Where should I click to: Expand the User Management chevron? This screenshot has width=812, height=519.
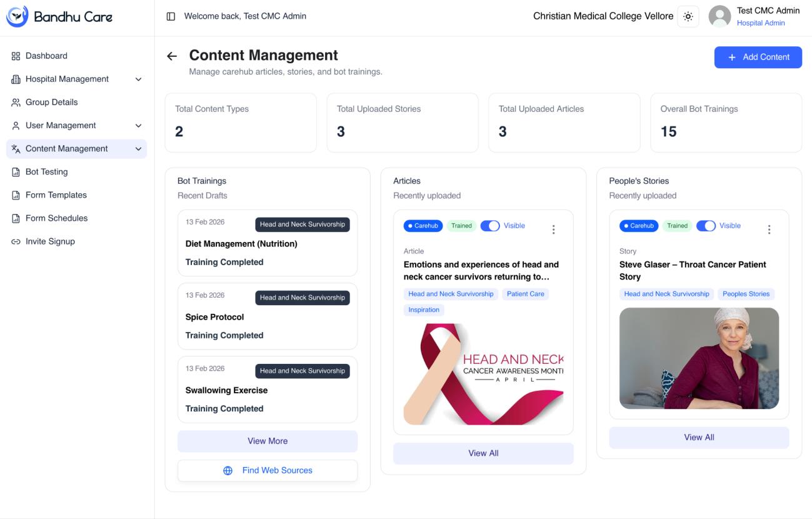[x=139, y=126]
